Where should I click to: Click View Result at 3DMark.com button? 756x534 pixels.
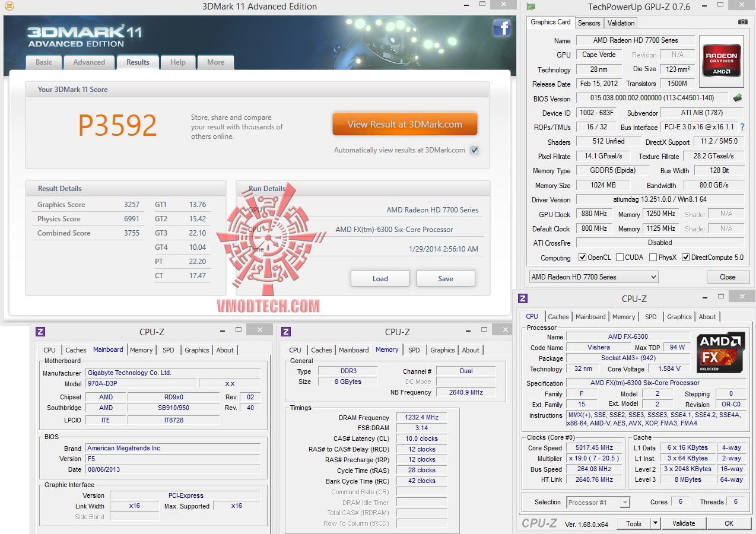coord(405,125)
